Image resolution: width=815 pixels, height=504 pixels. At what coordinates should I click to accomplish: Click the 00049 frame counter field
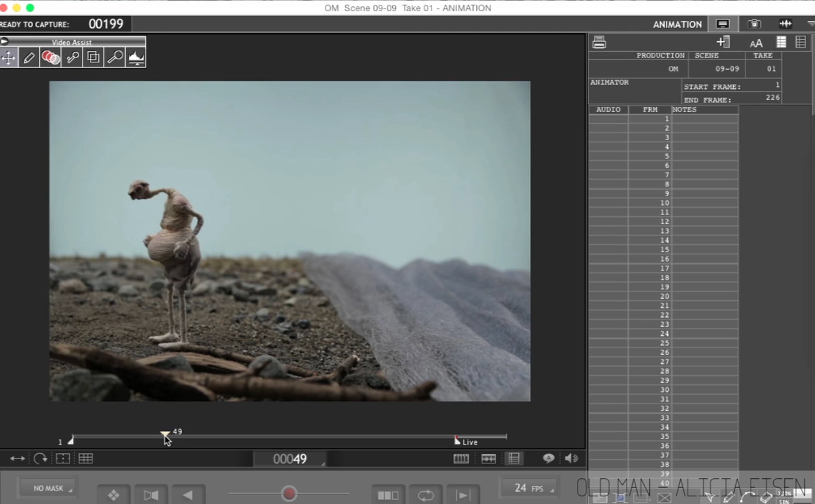coord(290,459)
